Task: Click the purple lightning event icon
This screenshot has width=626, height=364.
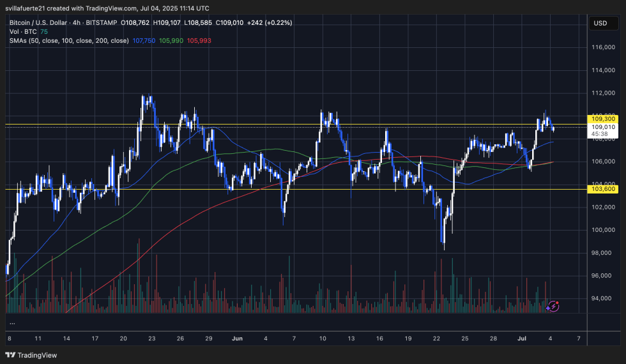Action: [554, 307]
